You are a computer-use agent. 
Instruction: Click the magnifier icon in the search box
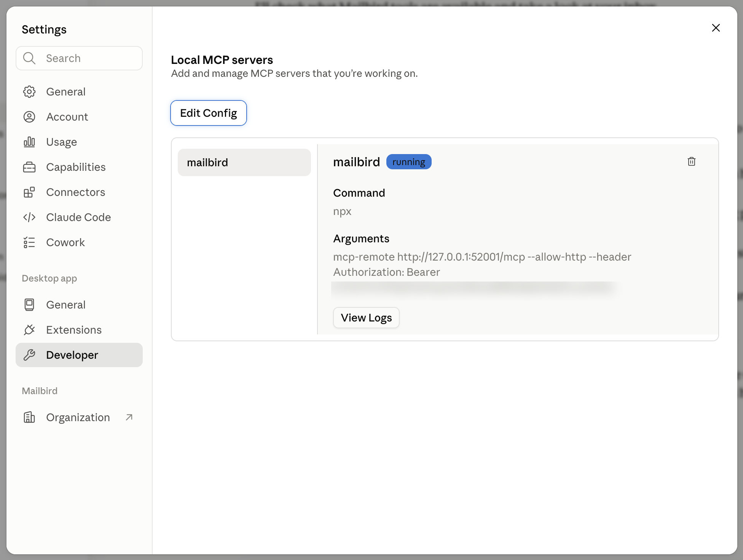(29, 58)
